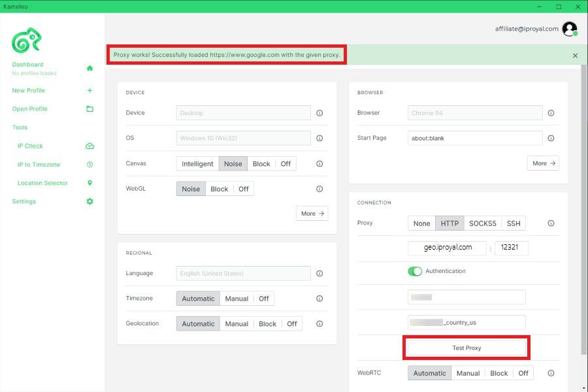Open the IP Check tool
588x392 pixels.
tap(30, 146)
